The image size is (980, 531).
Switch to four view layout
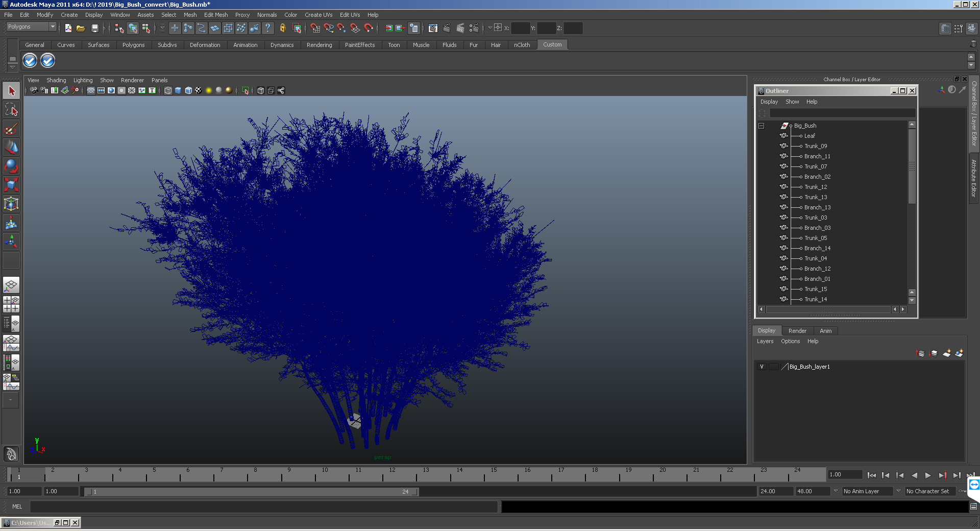[x=11, y=304]
